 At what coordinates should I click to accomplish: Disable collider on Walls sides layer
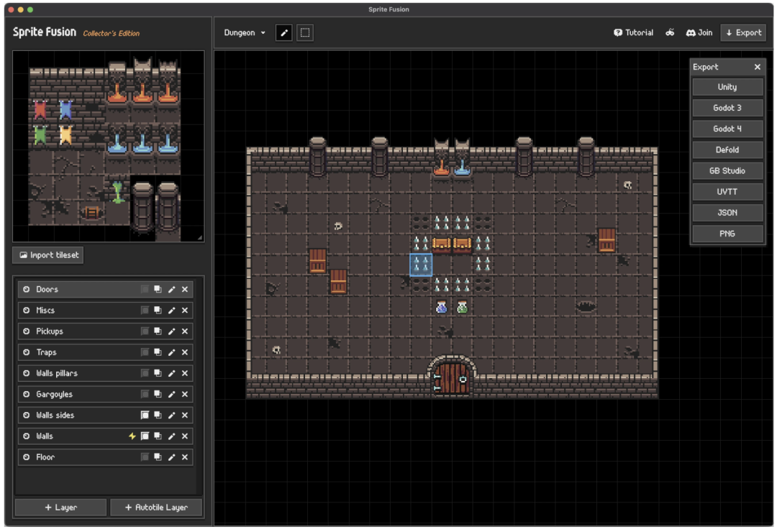click(x=145, y=415)
